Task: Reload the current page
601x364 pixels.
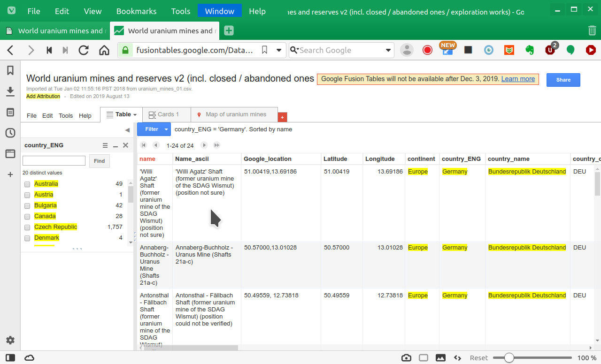Action: coord(84,50)
